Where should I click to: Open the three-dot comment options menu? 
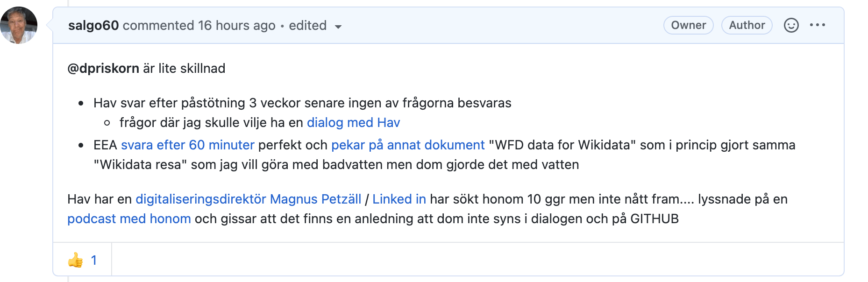(818, 25)
